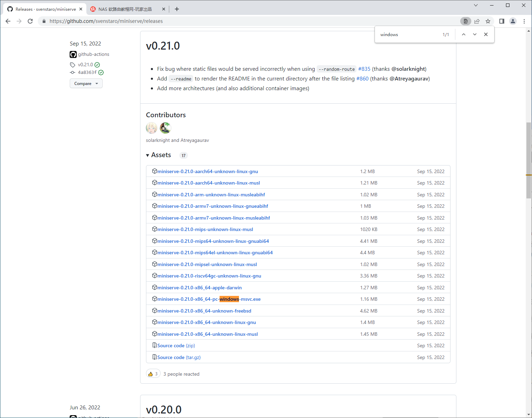This screenshot has width=532, height=418.
Task: Click the lock icon in the address bar
Action: click(44, 21)
